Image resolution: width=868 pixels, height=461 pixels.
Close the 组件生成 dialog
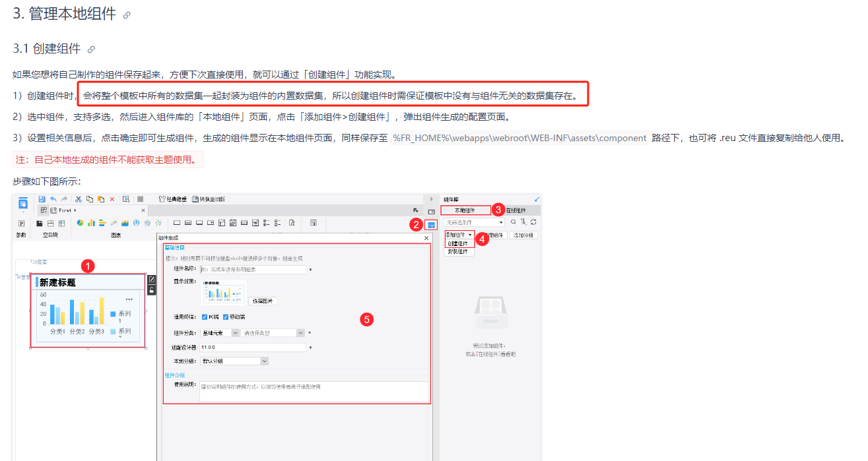tap(426, 237)
